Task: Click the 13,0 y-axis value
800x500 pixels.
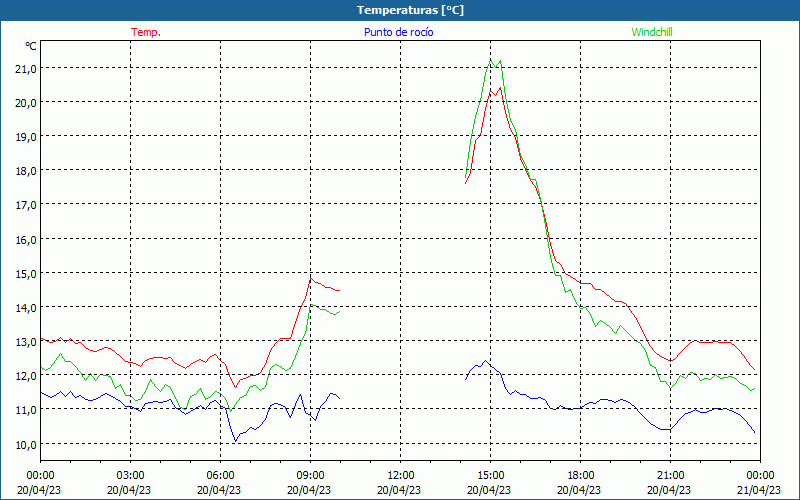Action: pyautogui.click(x=26, y=342)
